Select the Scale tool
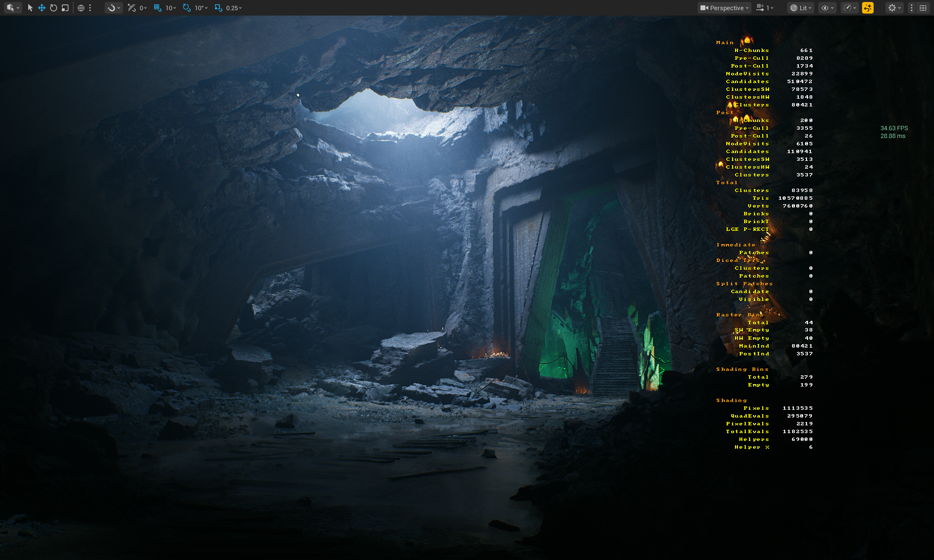The height and width of the screenshot is (560, 934). pos(64,8)
